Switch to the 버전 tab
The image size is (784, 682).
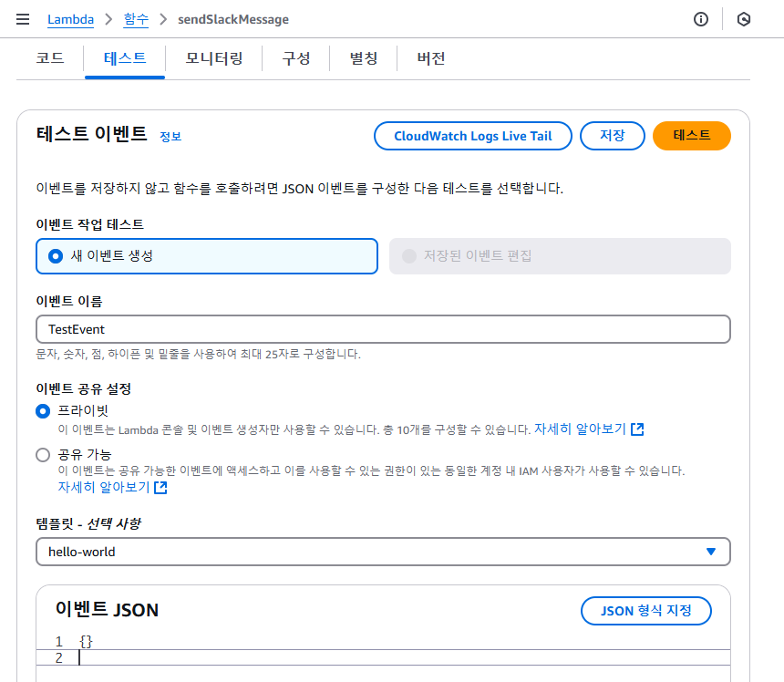click(x=431, y=58)
